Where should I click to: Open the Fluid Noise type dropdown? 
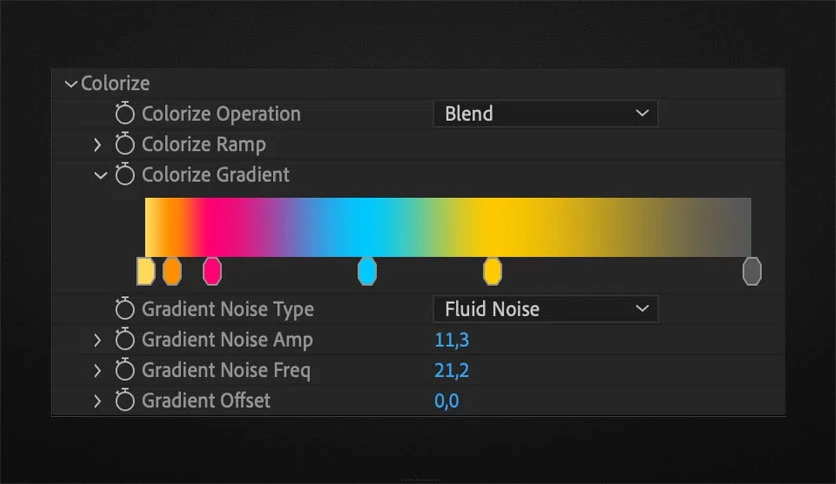click(545, 309)
